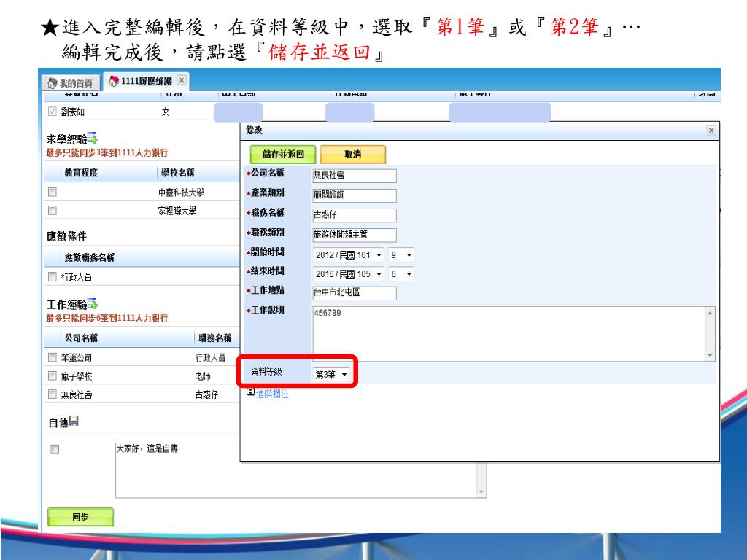
Task: Click the house icon on 1111履歷維護 tab
Action: (115, 80)
